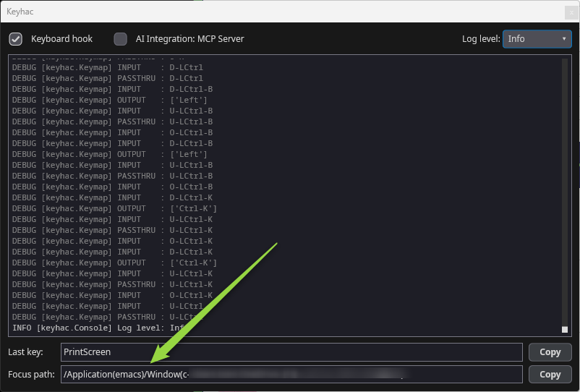Copy the Last key value
580x392 pixels.
pyautogui.click(x=550, y=352)
